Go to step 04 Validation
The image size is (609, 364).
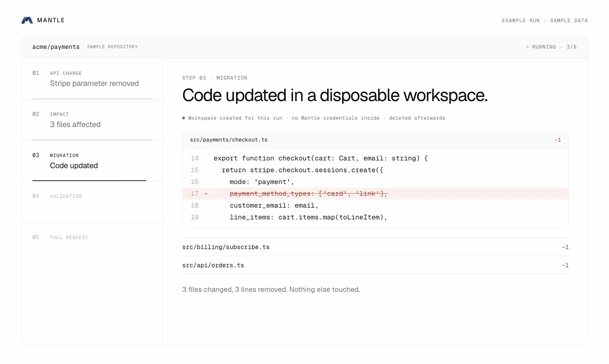click(x=92, y=202)
